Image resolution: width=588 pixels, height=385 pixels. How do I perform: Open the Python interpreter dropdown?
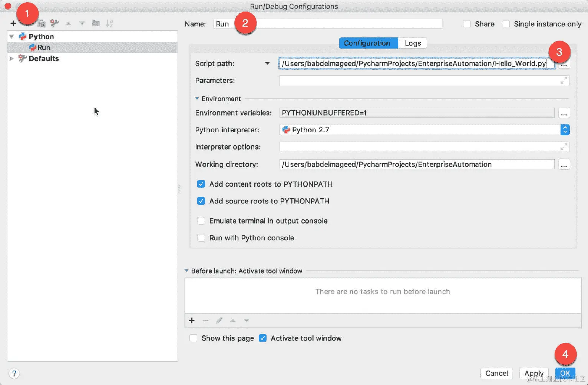pos(565,130)
